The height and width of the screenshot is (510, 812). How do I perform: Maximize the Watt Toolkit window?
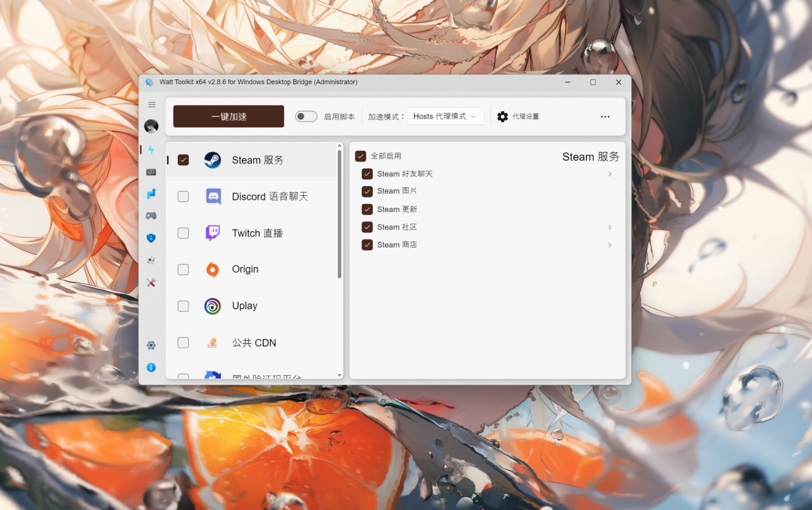[x=593, y=82]
